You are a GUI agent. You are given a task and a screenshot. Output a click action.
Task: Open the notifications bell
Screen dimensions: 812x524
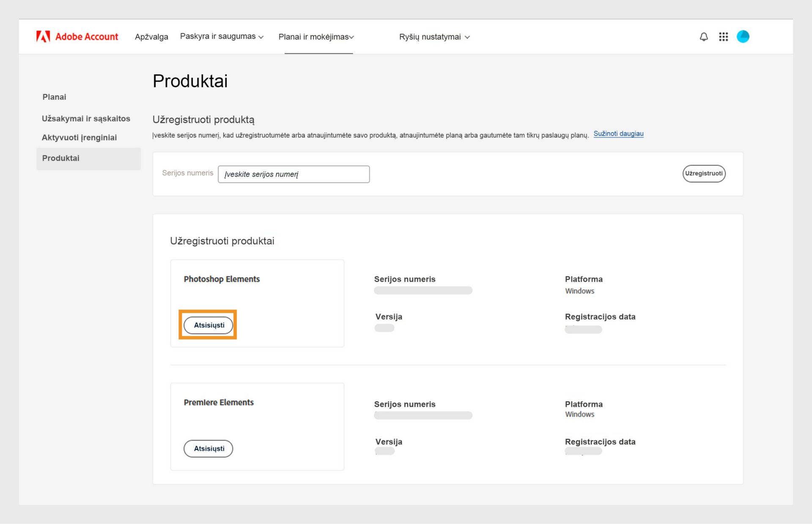click(703, 37)
